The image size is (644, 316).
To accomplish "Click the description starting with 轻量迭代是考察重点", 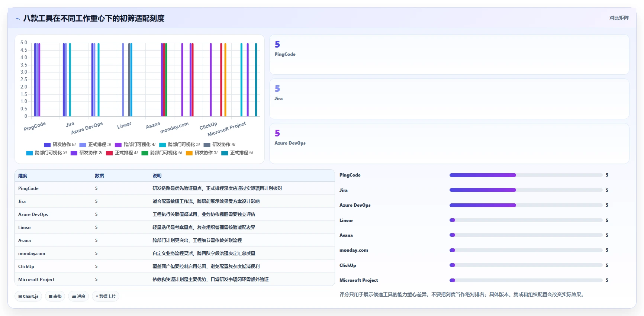I will tap(204, 228).
